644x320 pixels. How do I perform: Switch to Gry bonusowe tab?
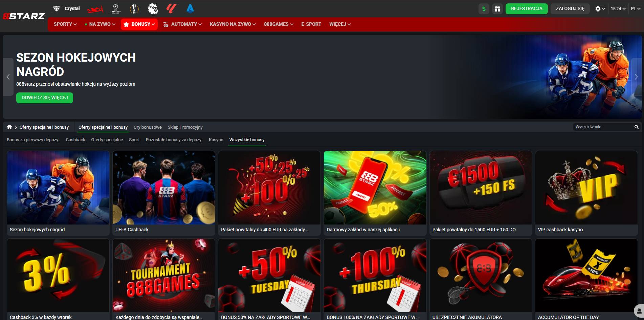148,127
